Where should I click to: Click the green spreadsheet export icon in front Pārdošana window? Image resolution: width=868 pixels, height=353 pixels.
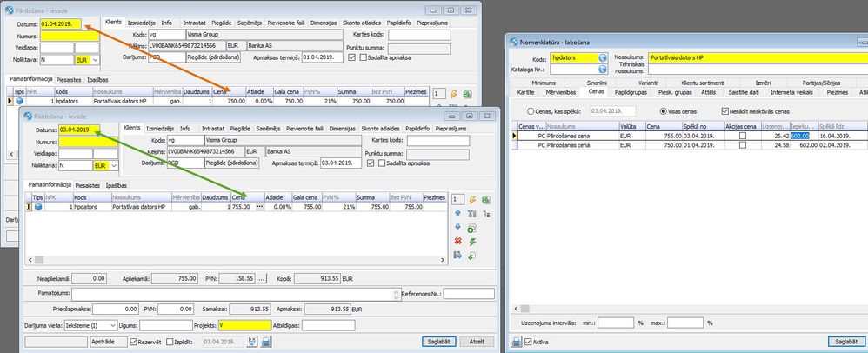pyautogui.click(x=486, y=200)
